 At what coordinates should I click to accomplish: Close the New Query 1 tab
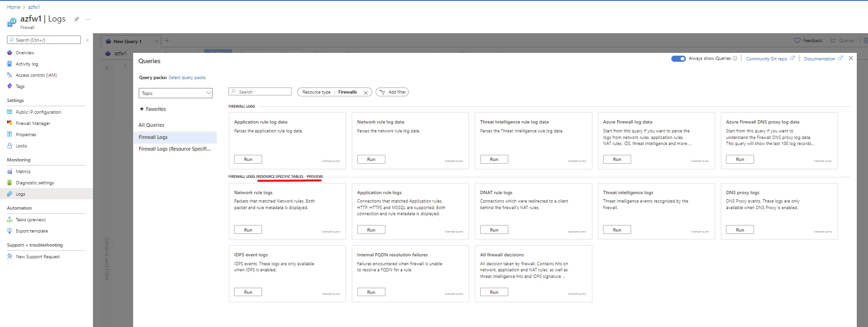157,41
